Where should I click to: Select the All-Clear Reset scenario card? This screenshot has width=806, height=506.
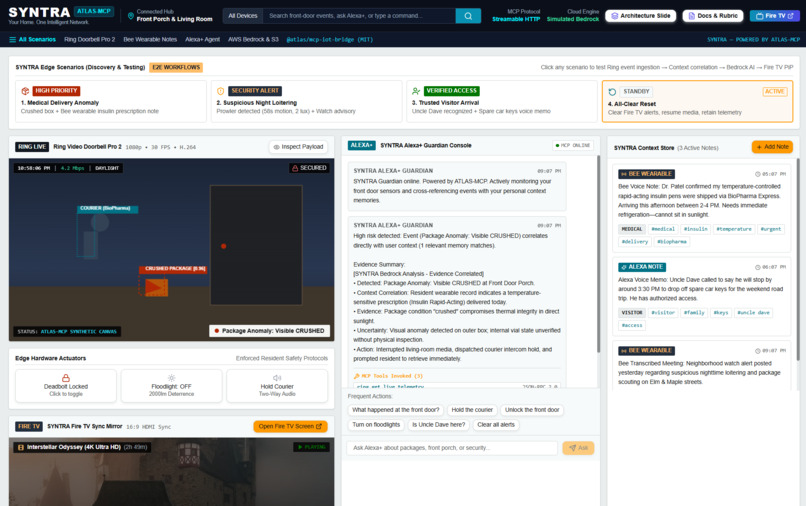698,101
